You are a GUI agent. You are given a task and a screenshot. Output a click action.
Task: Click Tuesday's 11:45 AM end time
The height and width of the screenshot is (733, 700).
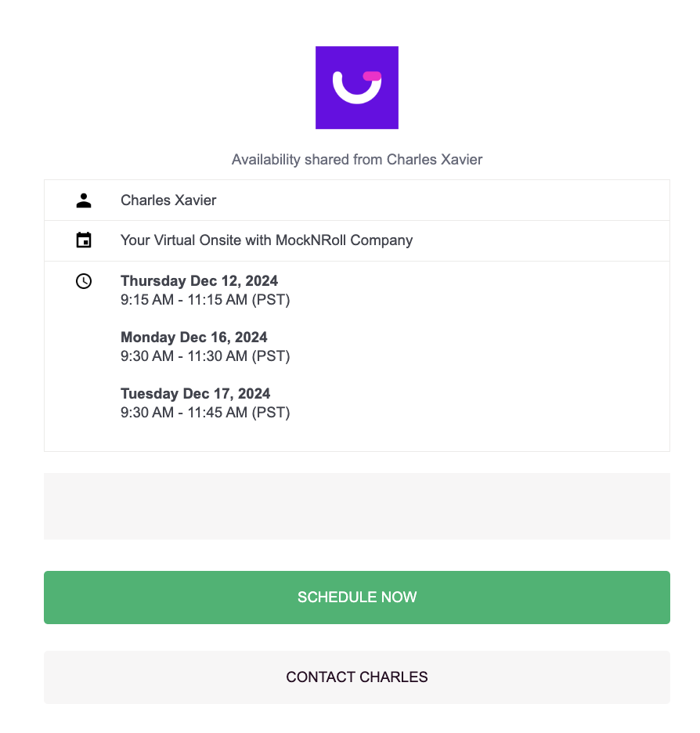pyautogui.click(x=216, y=413)
